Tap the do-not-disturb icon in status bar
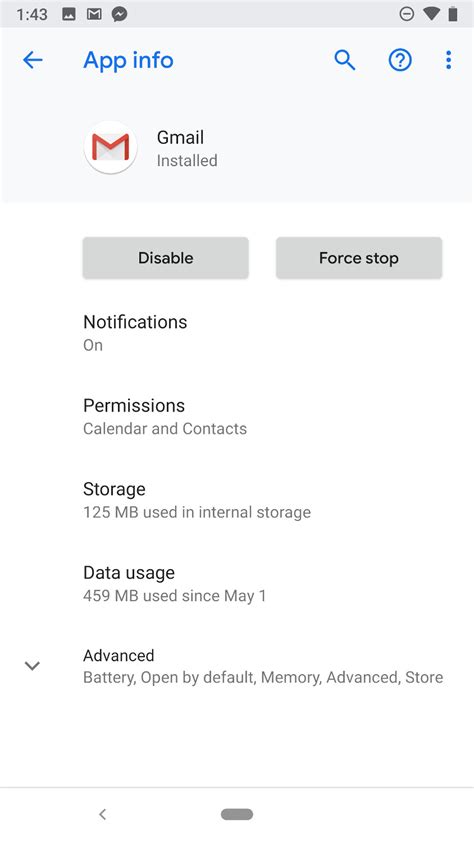 click(407, 14)
